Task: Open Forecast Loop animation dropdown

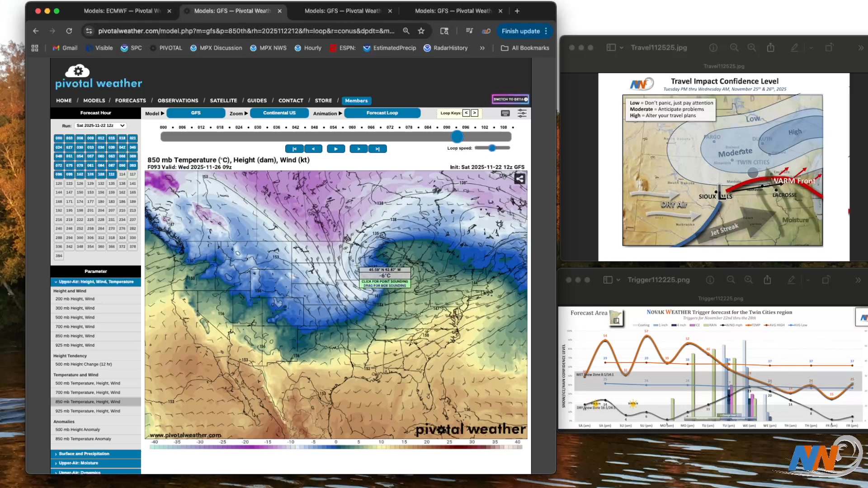Action: [x=382, y=113]
